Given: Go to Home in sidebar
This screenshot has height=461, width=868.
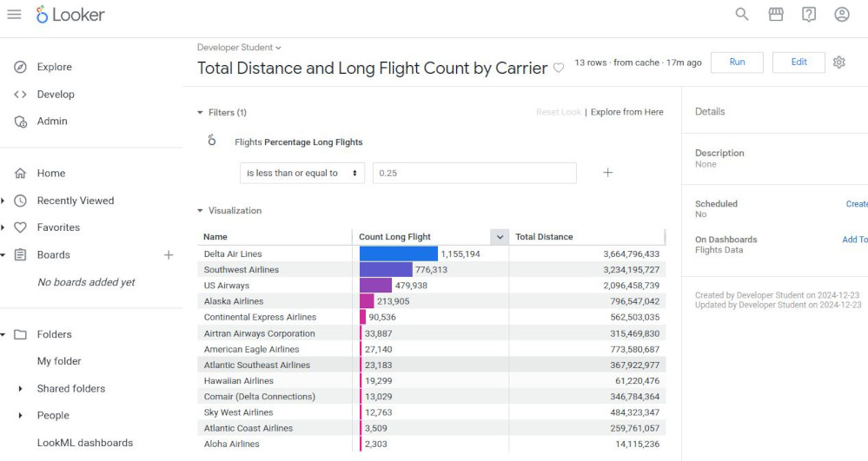Looking at the screenshot, I should click(51, 174).
